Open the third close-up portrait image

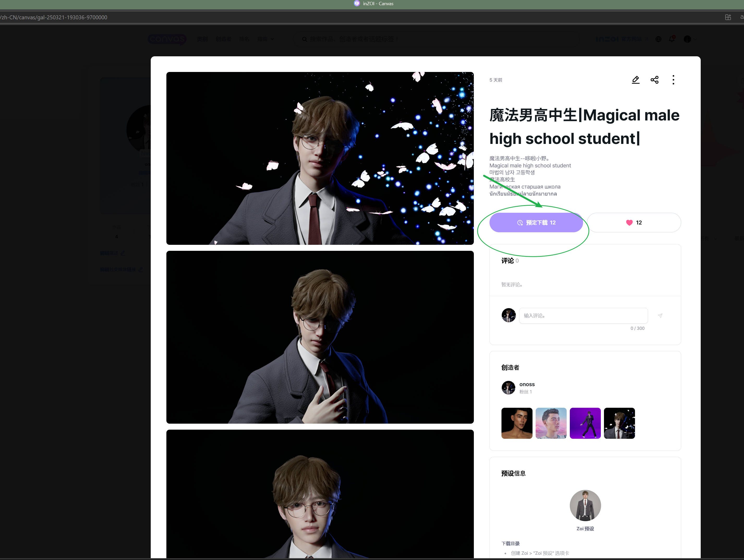[320, 494]
